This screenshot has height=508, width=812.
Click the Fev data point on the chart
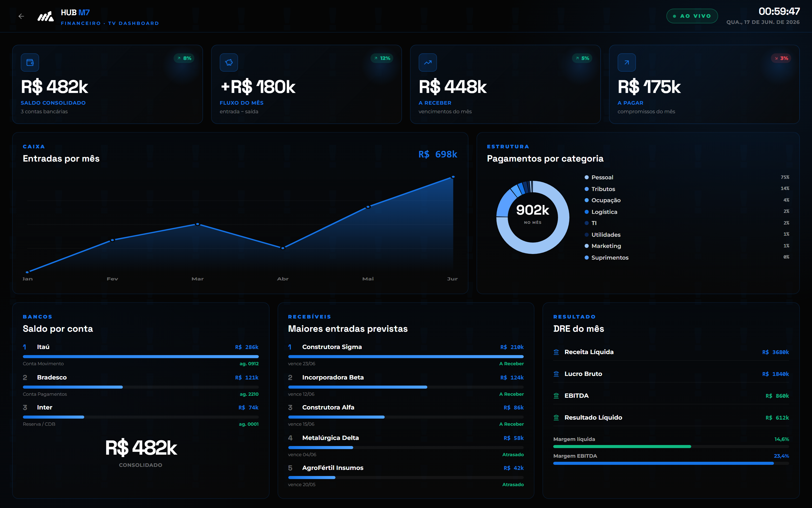[x=112, y=240]
